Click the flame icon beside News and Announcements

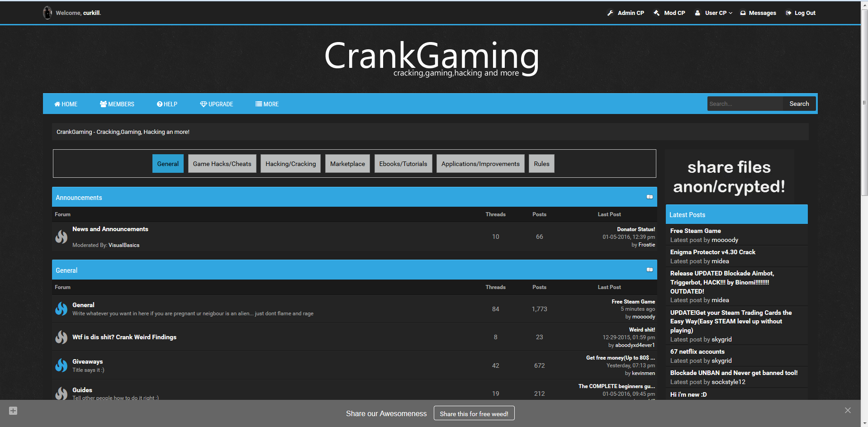[61, 237]
